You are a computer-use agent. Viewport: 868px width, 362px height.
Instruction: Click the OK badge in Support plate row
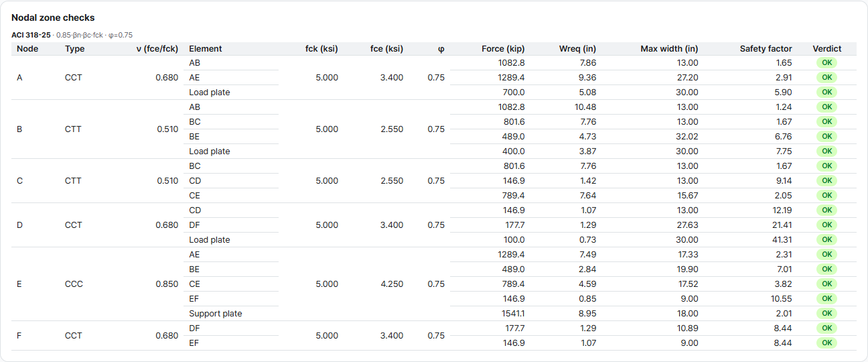(x=826, y=314)
